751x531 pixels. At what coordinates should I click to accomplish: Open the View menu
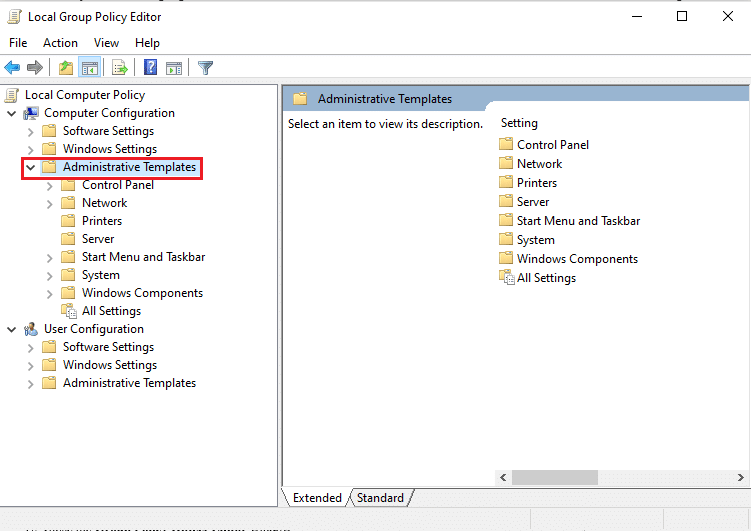click(x=106, y=43)
